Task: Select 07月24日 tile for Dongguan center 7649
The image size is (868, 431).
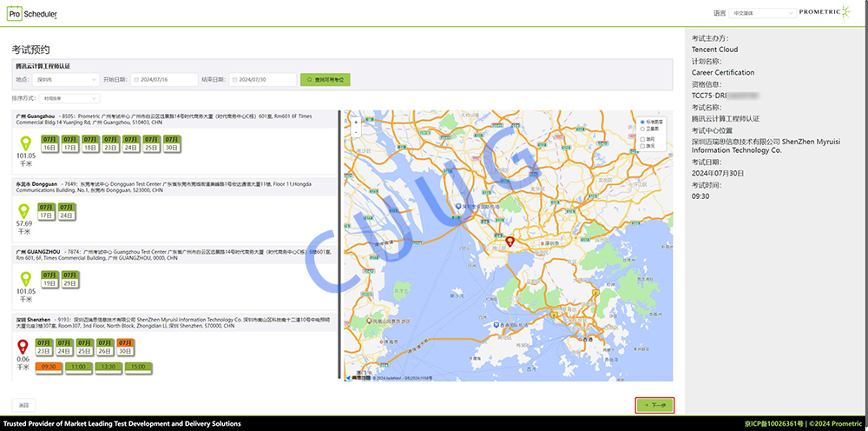Action: tap(67, 211)
